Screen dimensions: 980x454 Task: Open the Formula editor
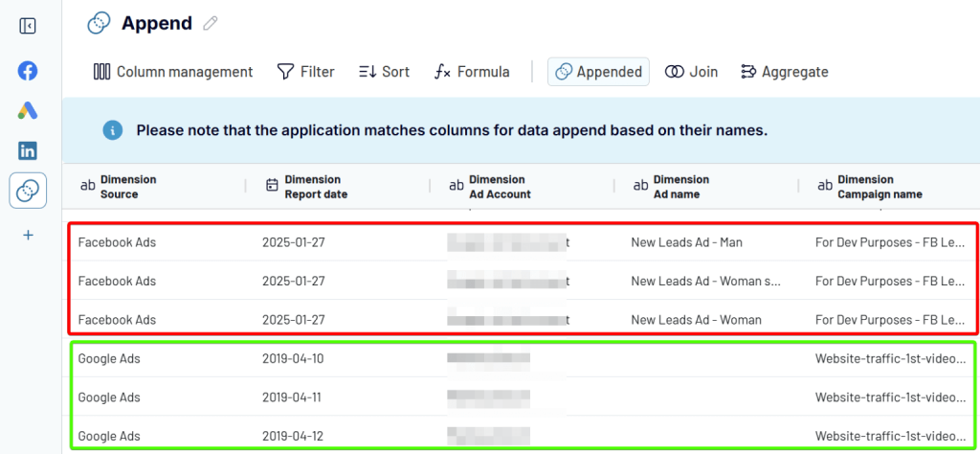click(472, 72)
